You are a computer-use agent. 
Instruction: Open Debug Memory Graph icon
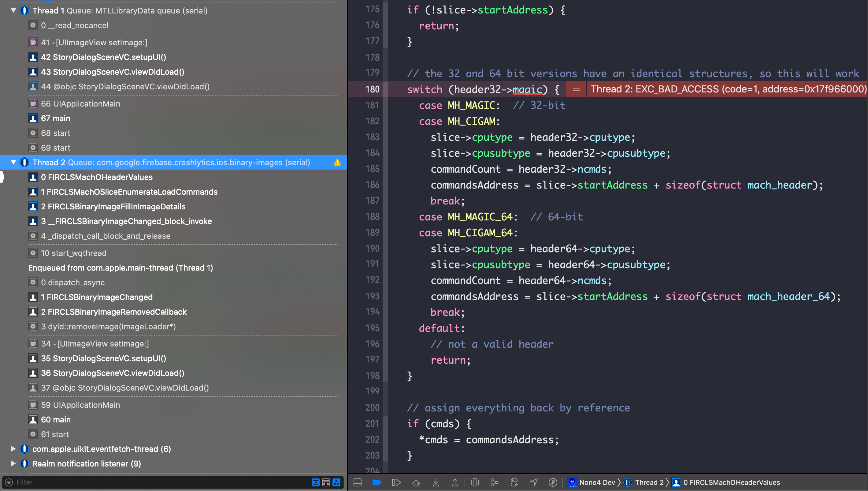click(x=494, y=482)
